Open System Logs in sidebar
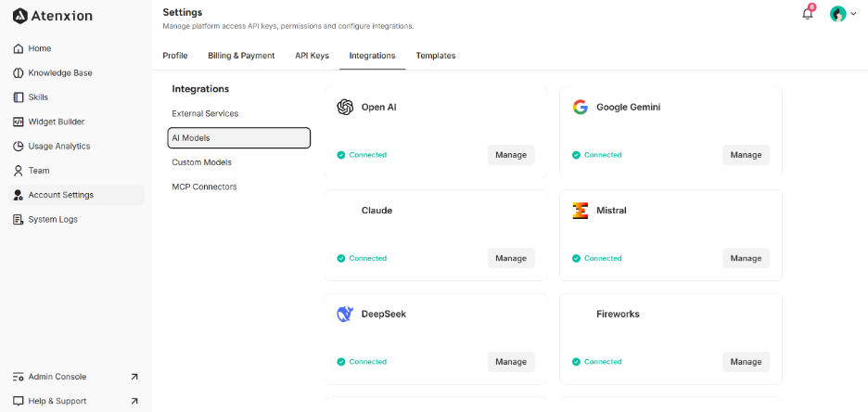This screenshot has height=412, width=868. pos(76,219)
